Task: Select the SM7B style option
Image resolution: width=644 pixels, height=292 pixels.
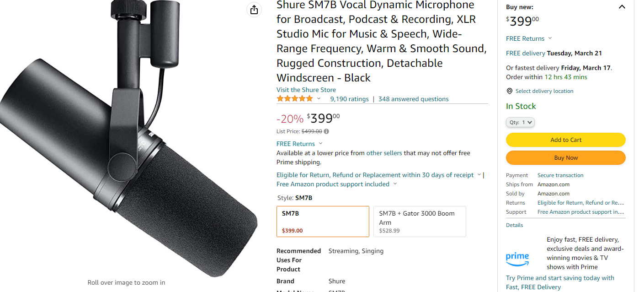Action: [x=323, y=222]
